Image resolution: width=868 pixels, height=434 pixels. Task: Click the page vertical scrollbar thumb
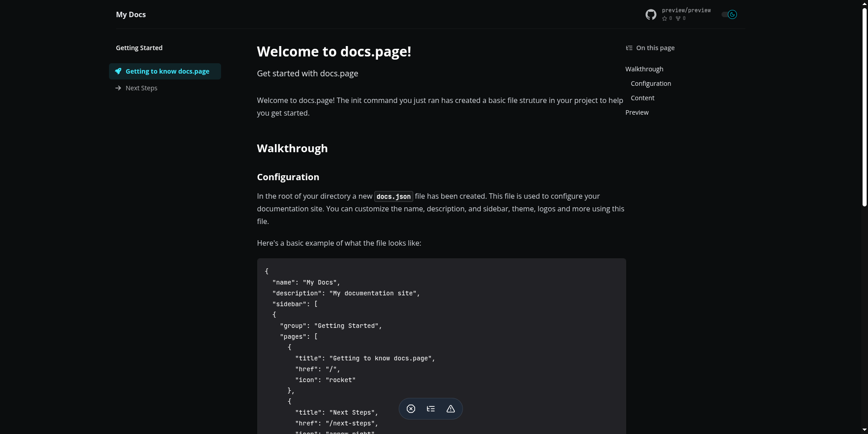click(x=864, y=107)
